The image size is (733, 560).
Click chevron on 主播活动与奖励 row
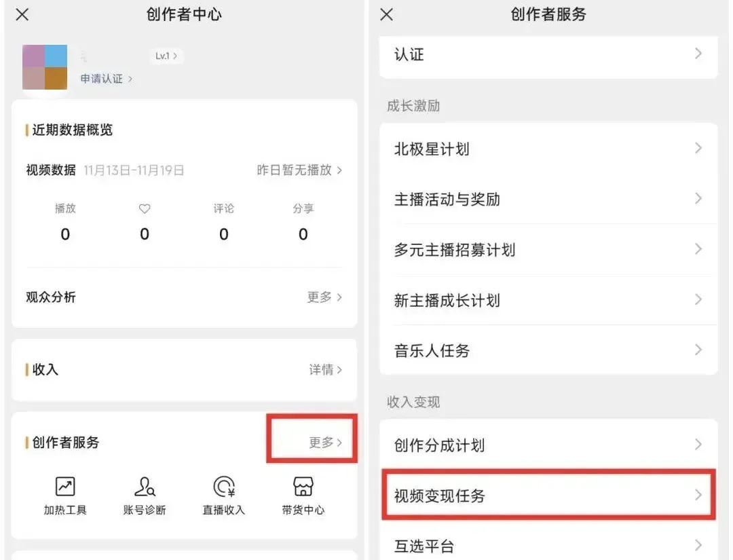pyautogui.click(x=698, y=199)
